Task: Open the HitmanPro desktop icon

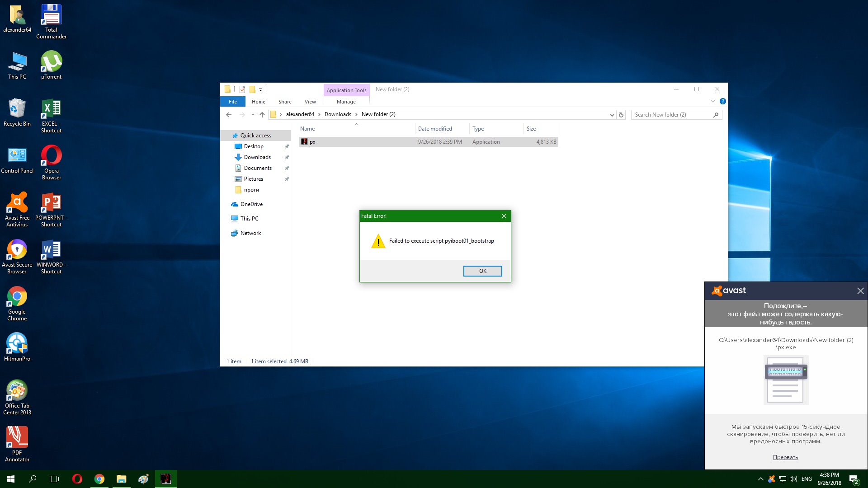Action: pos(17,347)
